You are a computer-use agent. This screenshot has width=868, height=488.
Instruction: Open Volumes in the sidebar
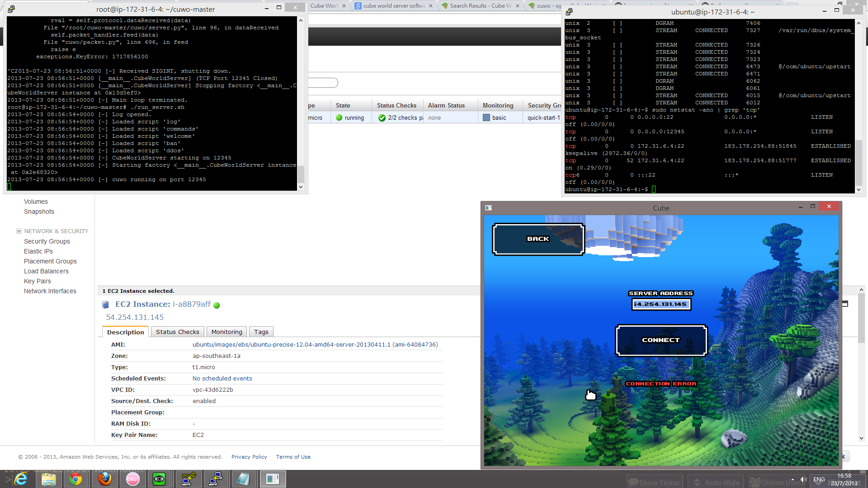[36, 202]
